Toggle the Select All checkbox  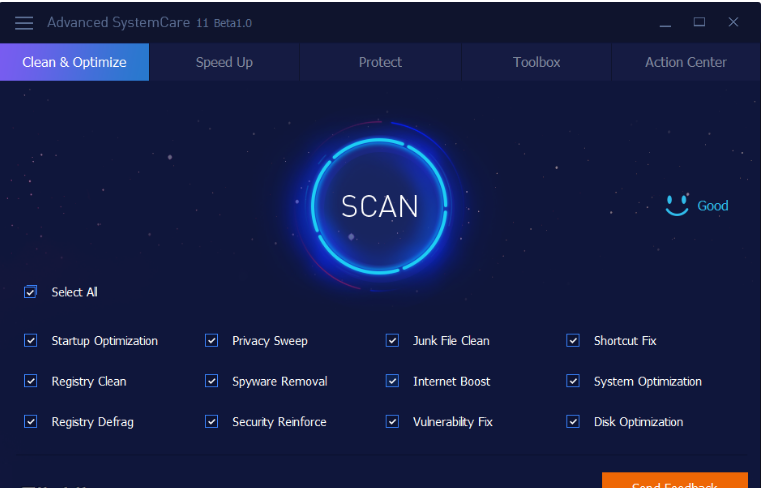31,292
